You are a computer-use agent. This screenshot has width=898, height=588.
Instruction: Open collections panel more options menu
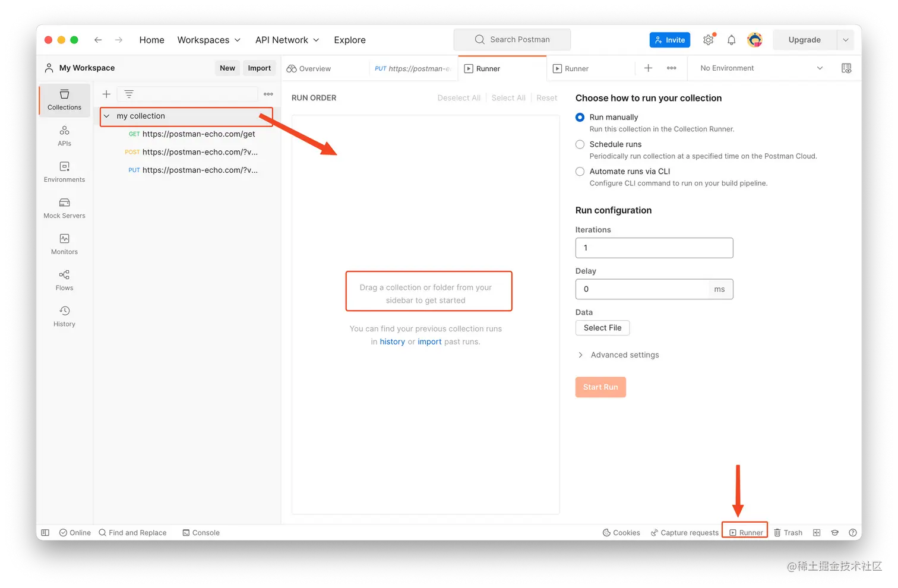coord(268,94)
